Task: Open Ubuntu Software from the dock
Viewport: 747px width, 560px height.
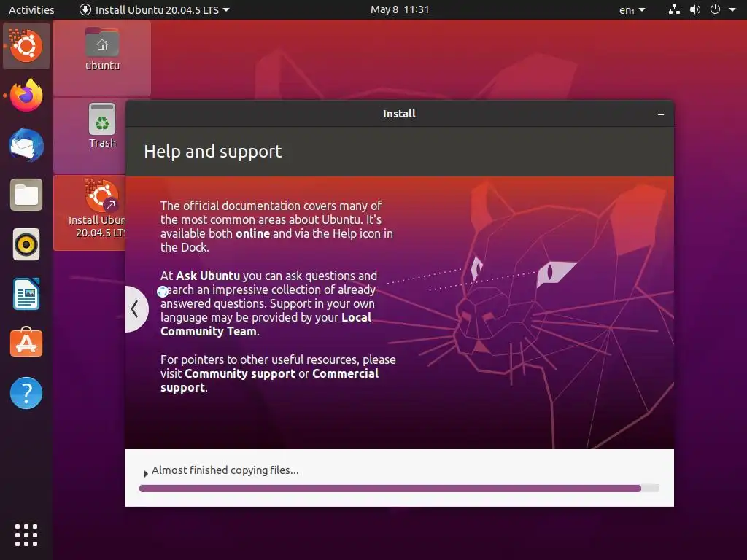Action: [26, 343]
